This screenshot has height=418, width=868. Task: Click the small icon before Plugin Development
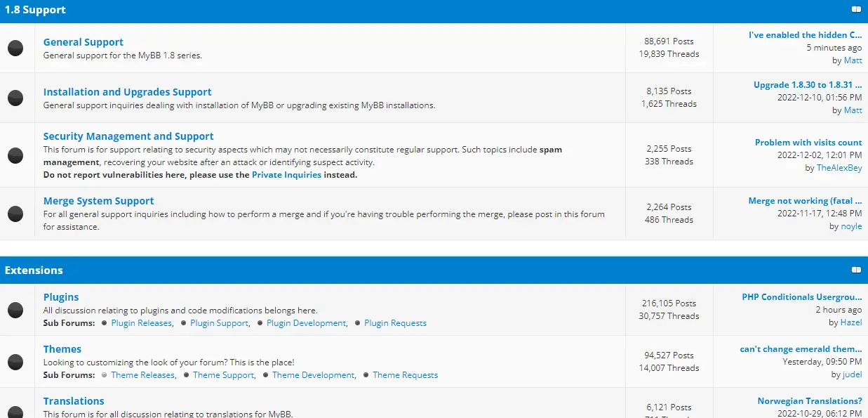click(x=260, y=323)
